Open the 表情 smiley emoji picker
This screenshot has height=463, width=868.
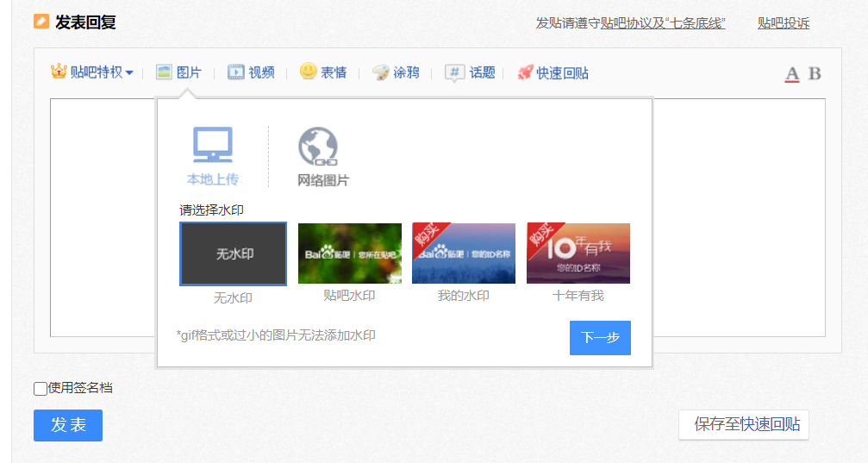pos(309,72)
